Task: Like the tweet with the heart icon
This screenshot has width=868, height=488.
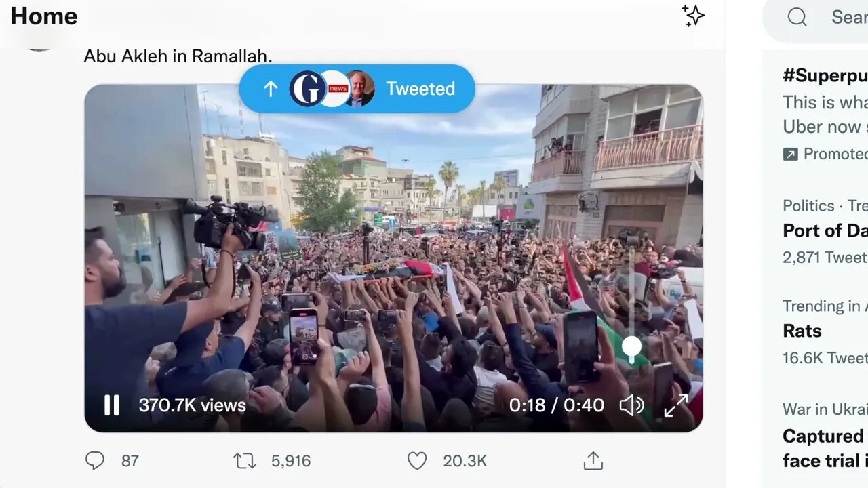Action: (x=417, y=461)
